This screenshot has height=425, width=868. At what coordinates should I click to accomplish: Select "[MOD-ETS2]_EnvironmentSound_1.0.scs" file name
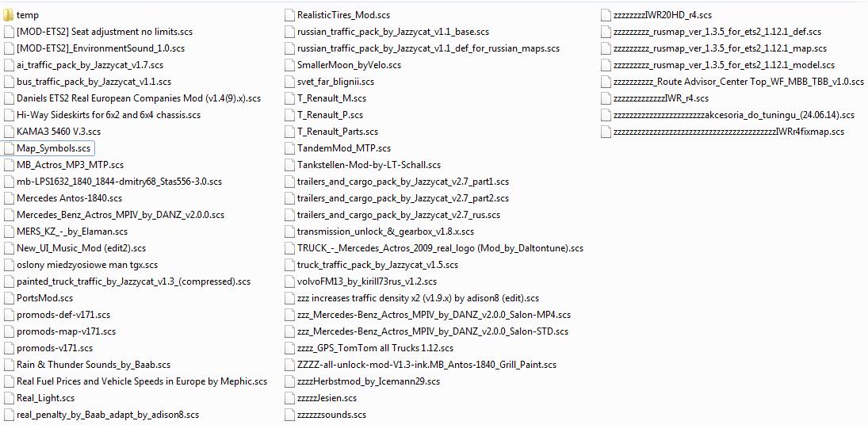101,48
